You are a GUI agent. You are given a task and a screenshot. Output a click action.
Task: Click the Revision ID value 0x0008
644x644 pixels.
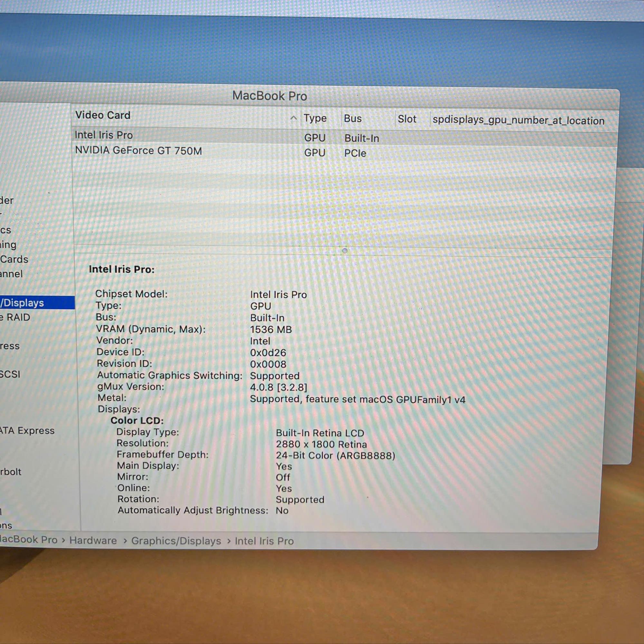click(x=268, y=364)
